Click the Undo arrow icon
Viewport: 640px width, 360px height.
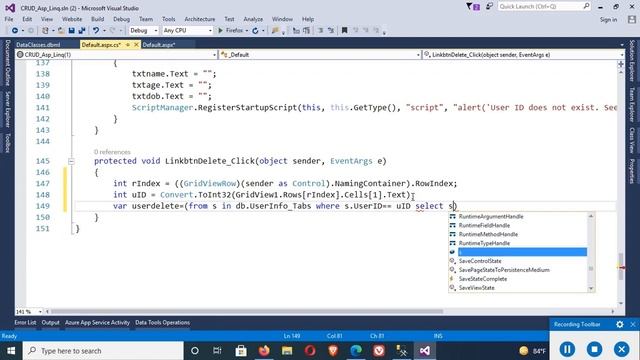tap(96, 31)
